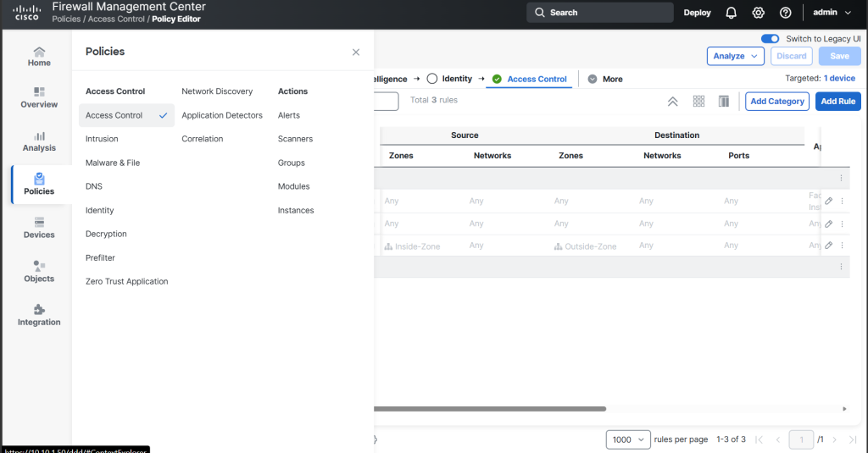
Task: Collapse all categories with double chevron icon
Action: point(672,102)
